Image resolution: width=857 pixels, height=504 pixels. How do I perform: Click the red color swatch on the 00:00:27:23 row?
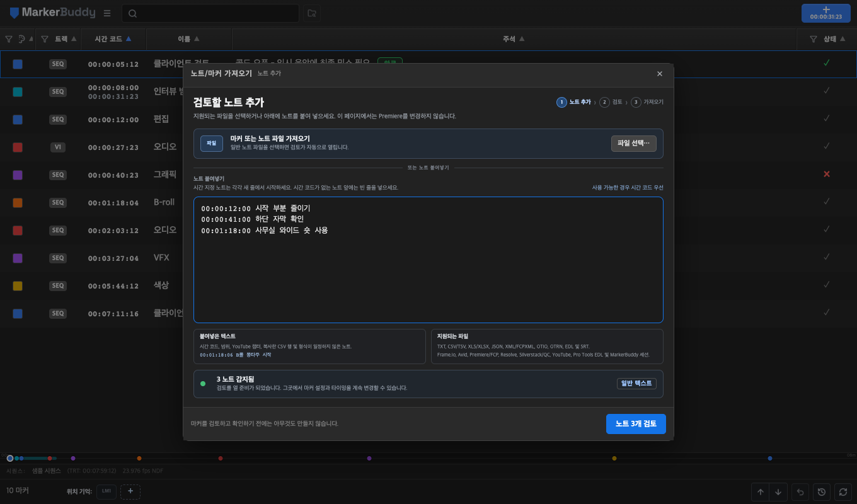[18, 147]
